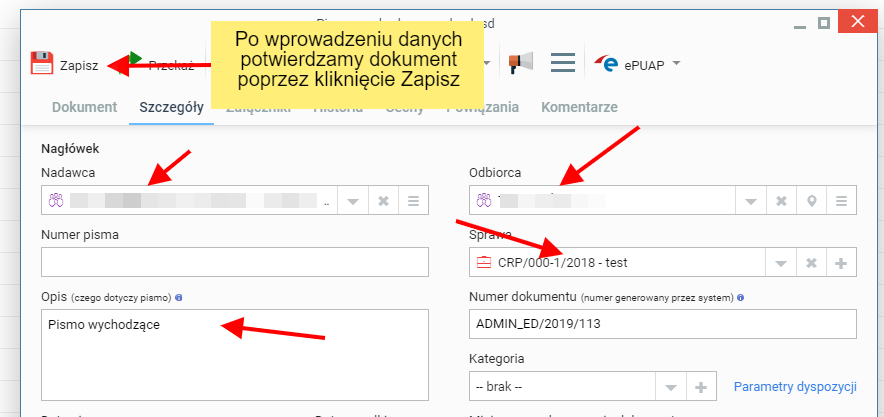The width and height of the screenshot is (884, 417).
Task: Maximize the dialog window
Action: click(x=824, y=23)
